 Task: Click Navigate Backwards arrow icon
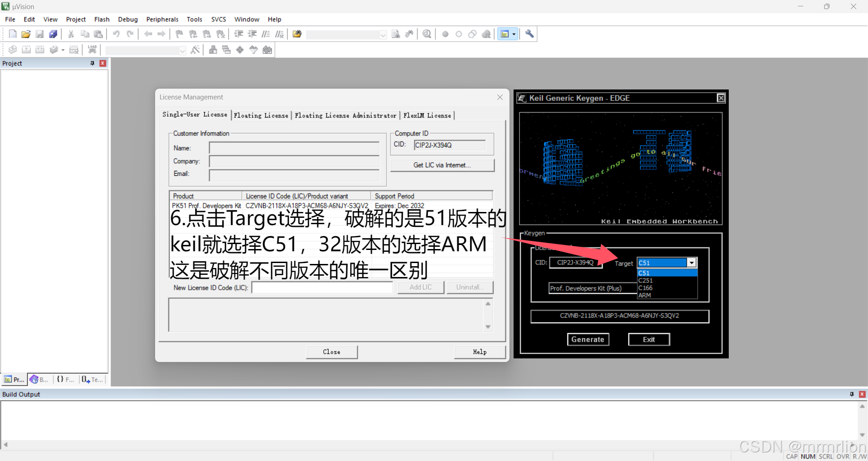[x=148, y=34]
